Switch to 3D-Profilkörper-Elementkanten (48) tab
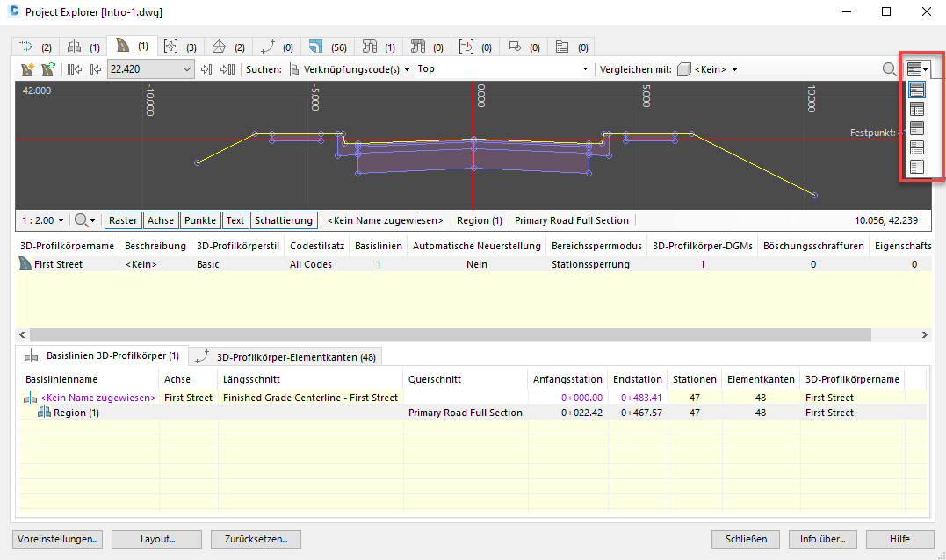Viewport: 946px width, 560px height. click(285, 357)
